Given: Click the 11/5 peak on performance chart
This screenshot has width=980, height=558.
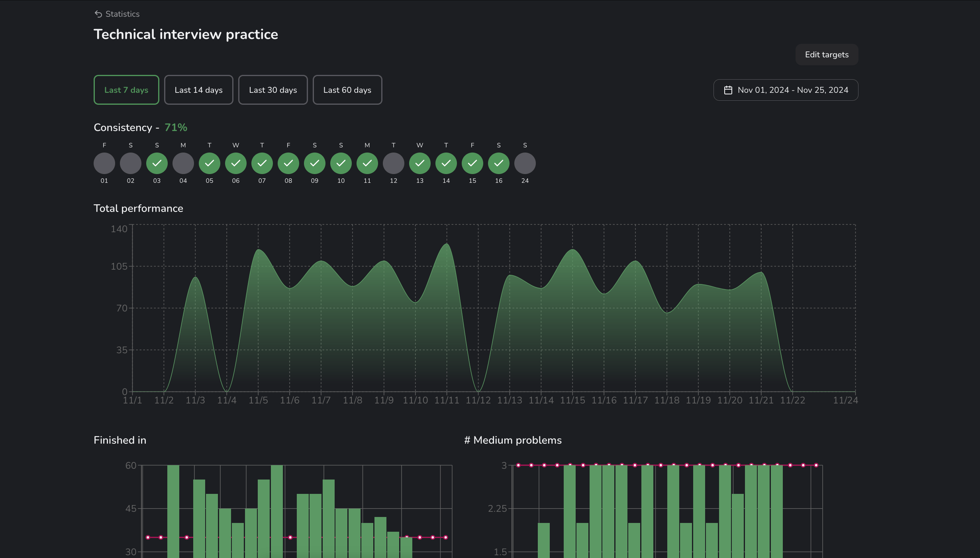Looking at the screenshot, I should pos(258,250).
